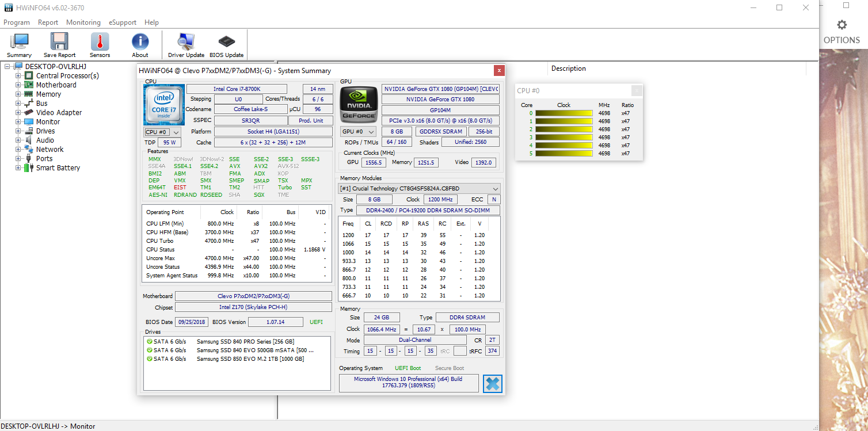Collapse the DESKTOP-OVLRLHJ root node

coord(7,66)
